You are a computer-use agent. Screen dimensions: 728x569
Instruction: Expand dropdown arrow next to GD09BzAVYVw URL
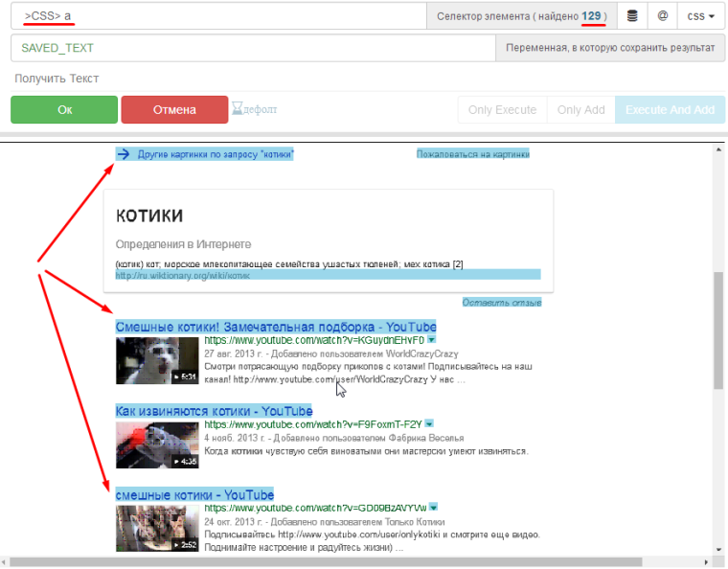(x=433, y=508)
